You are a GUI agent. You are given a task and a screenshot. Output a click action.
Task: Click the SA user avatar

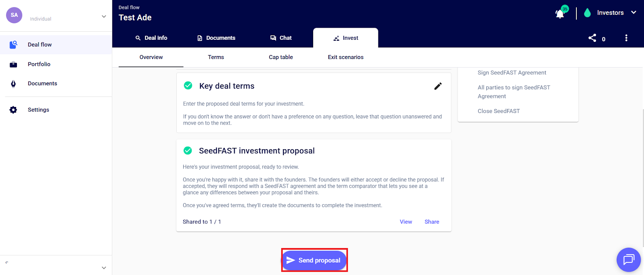click(14, 15)
